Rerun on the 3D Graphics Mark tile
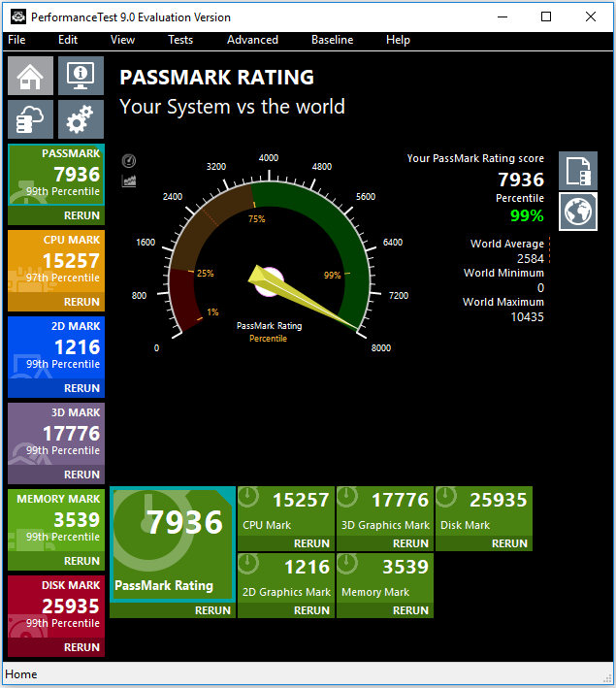The width and height of the screenshot is (616, 688). [385, 543]
